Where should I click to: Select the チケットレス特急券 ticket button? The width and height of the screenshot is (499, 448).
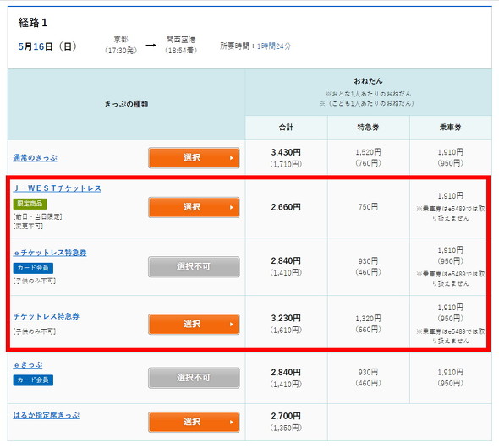[194, 325]
